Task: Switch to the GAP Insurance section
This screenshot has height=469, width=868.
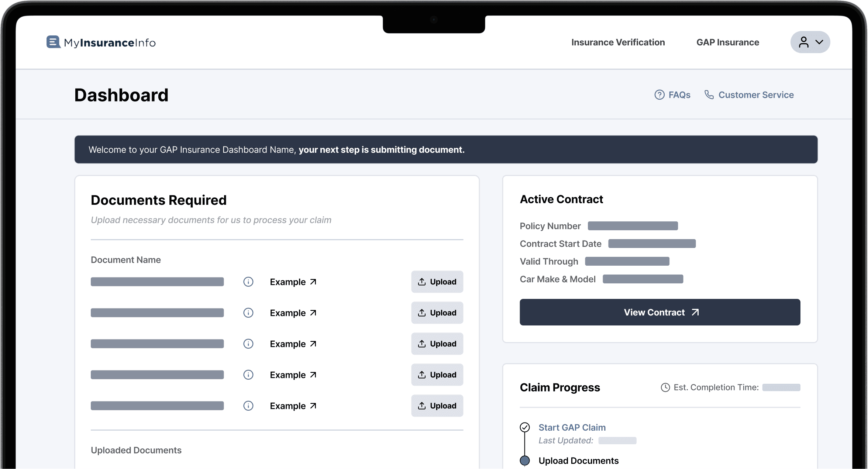Action: pos(727,42)
